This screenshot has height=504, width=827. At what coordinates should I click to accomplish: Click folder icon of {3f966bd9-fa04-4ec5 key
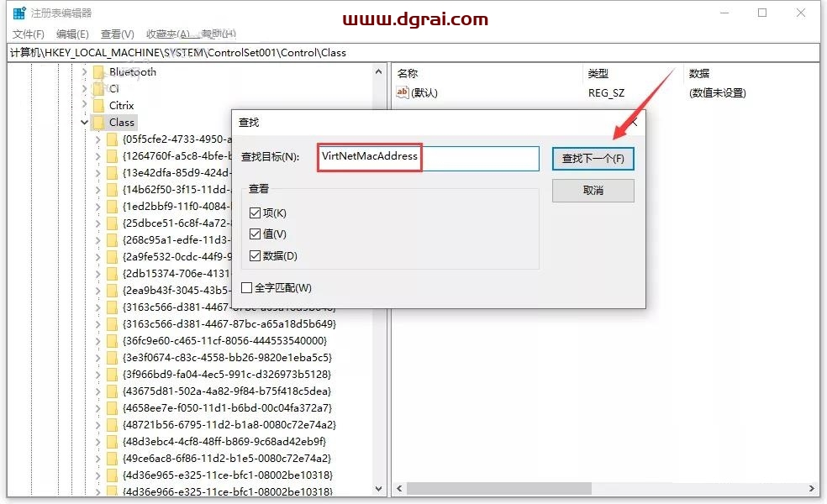tap(113, 375)
